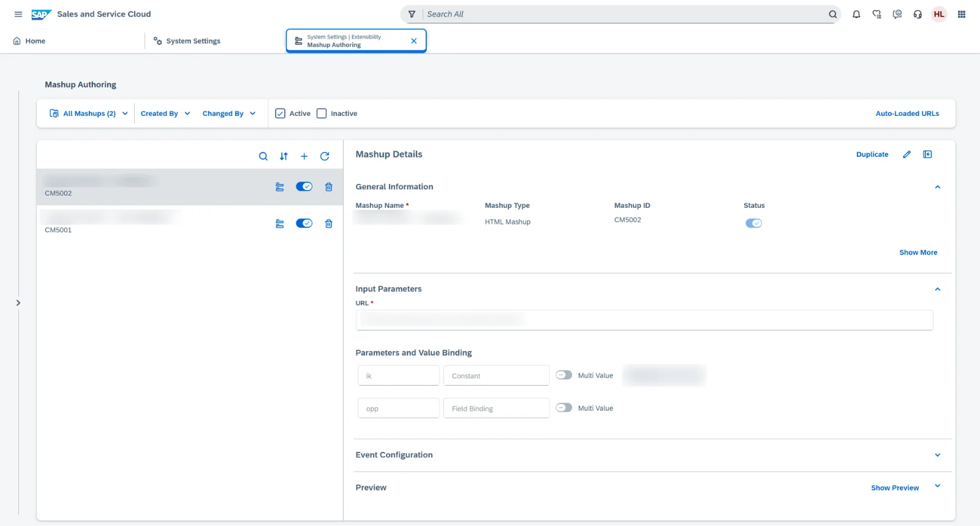Image resolution: width=980 pixels, height=526 pixels.
Task: Open the app launcher grid icon
Action: (962, 14)
